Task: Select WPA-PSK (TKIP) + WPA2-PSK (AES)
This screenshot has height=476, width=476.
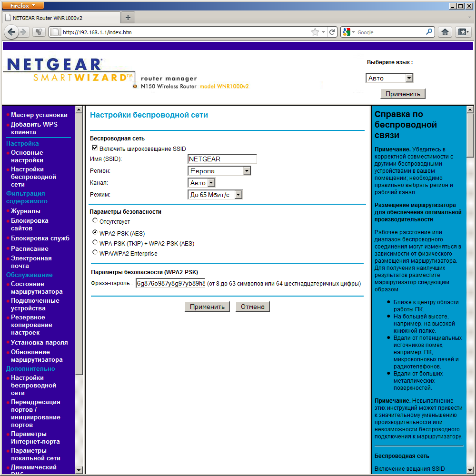Action: click(x=95, y=242)
